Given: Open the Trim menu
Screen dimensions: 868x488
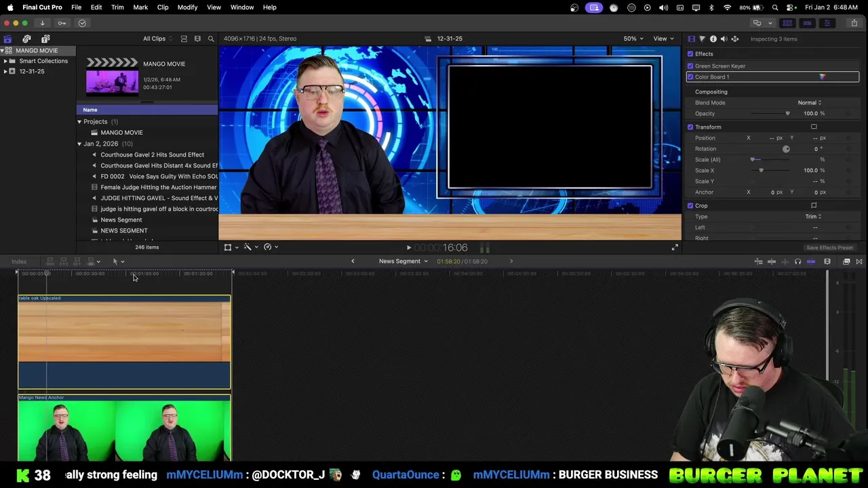Looking at the screenshot, I should click(117, 7).
